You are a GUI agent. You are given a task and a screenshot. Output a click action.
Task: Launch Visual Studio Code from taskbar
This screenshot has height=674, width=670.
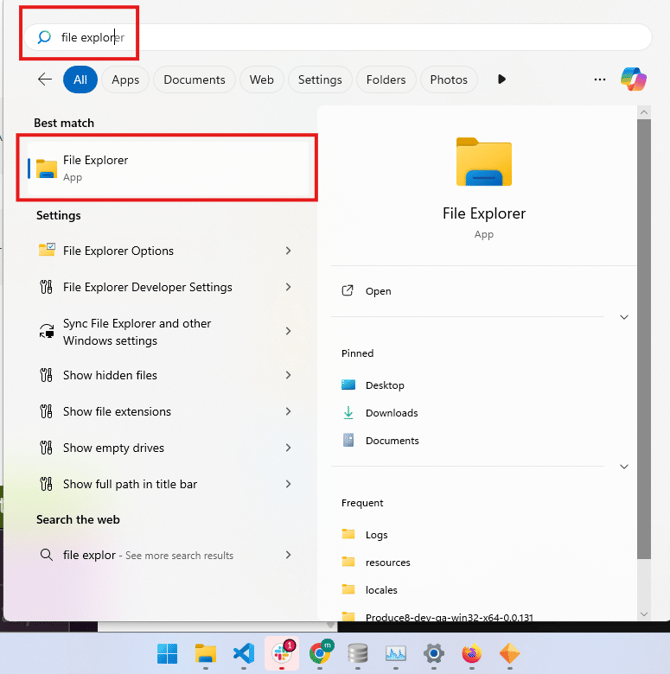(x=243, y=654)
